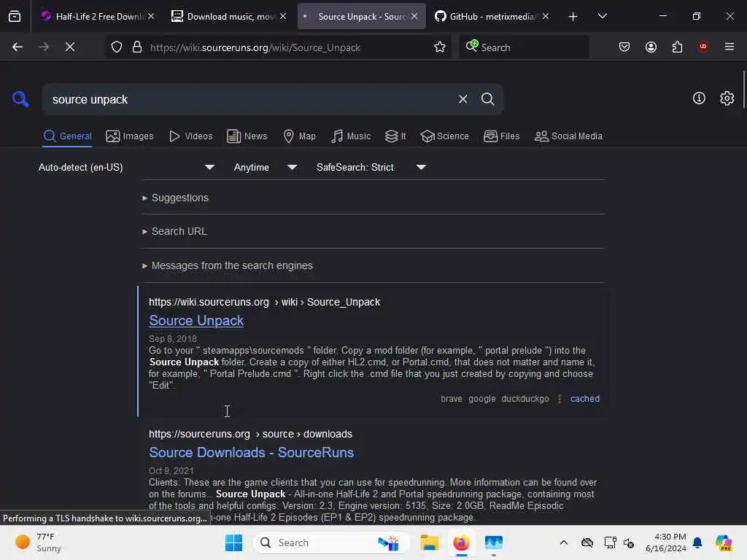Click the Windows taskbar Search box

332,542
